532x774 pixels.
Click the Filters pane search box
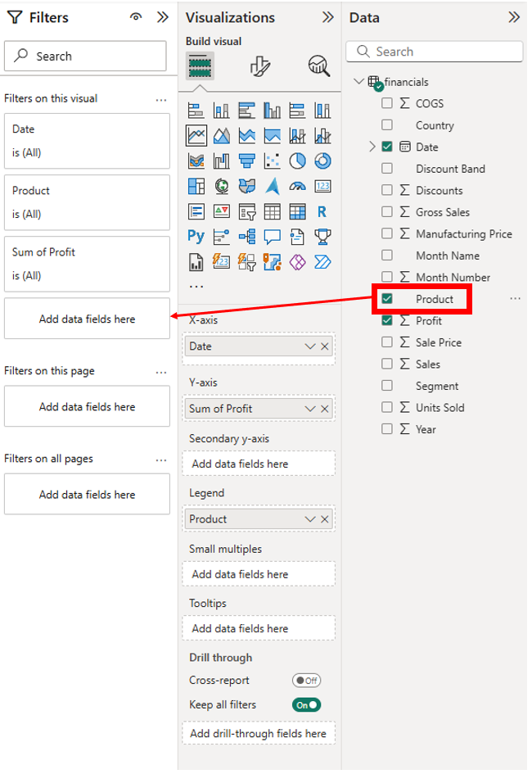[x=85, y=56]
